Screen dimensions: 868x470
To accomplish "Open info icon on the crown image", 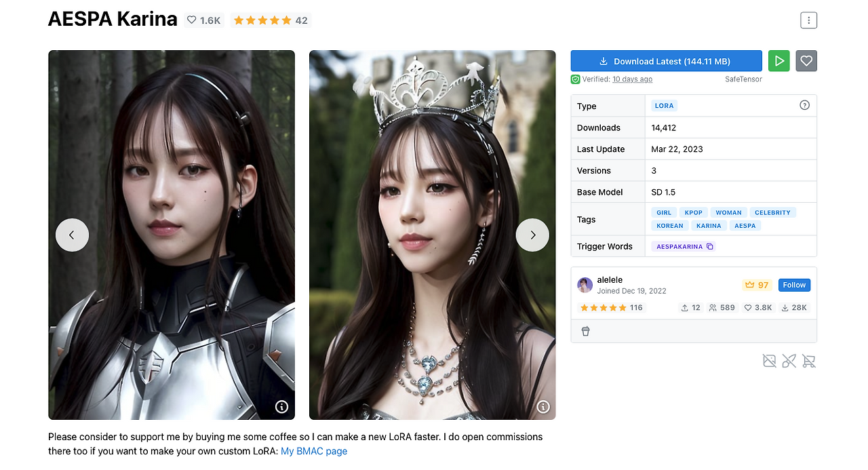I will coord(543,407).
